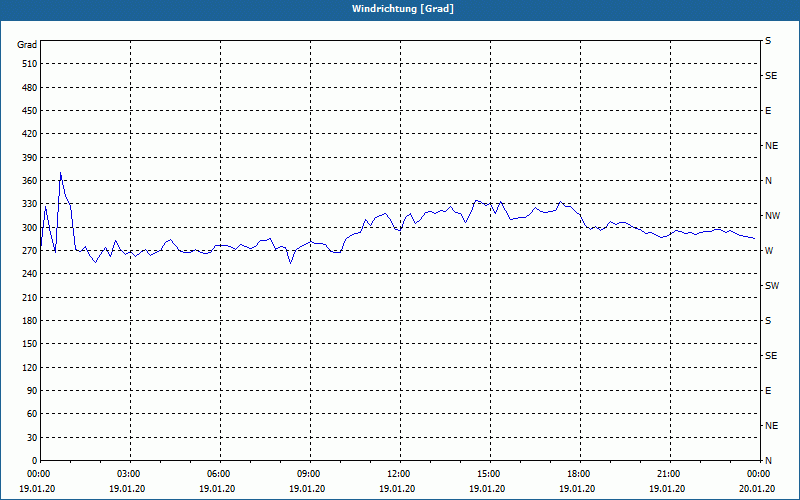Click the 19.01.20 date under 18:00

pos(577,489)
